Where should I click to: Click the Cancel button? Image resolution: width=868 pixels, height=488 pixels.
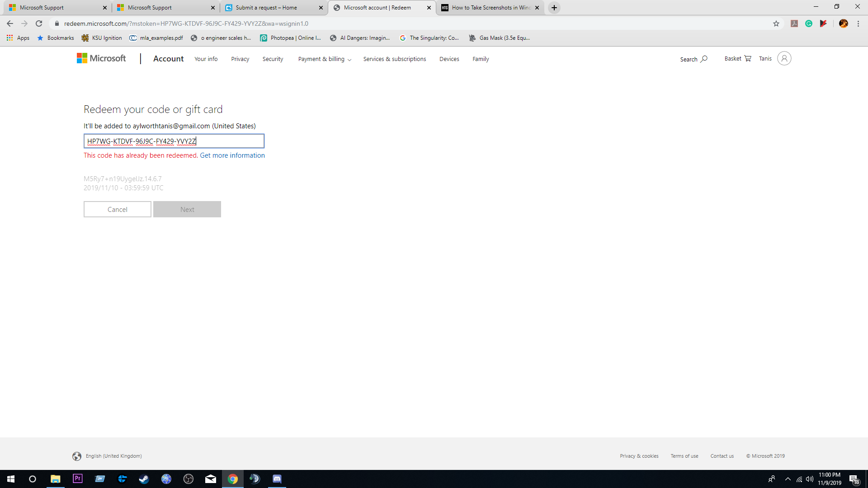[117, 209]
